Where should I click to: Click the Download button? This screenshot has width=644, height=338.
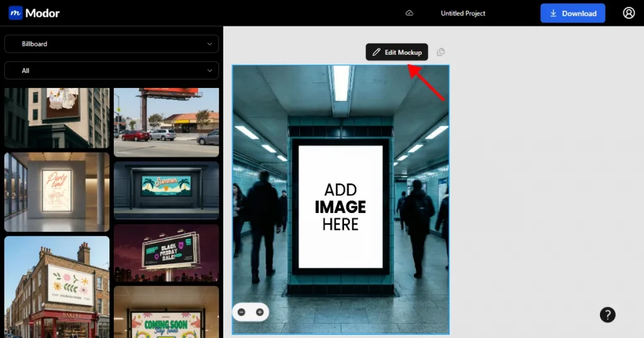point(572,13)
